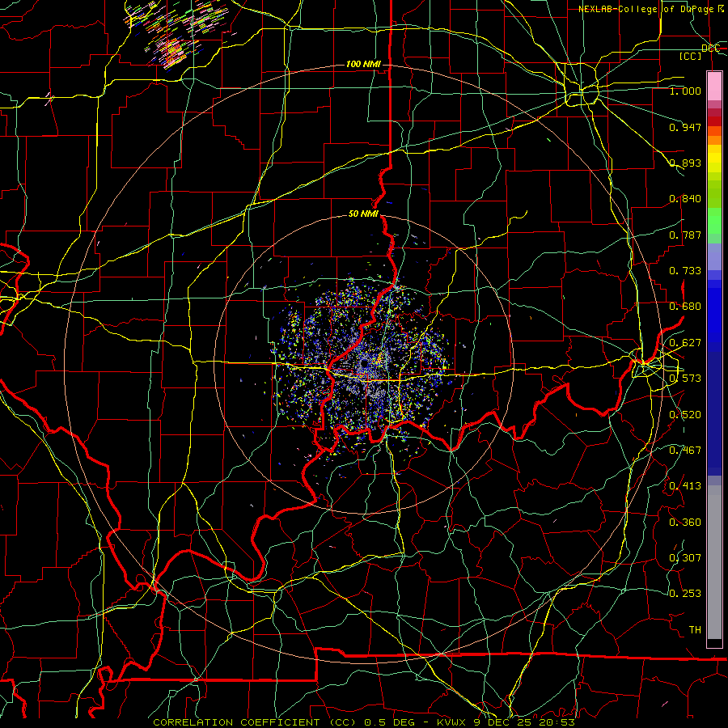Click the bright green color scale segment

click(x=714, y=220)
